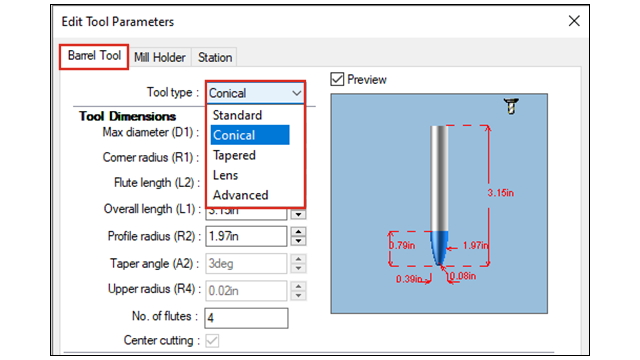Toggle the Preview checkbox
The width and height of the screenshot is (640, 360).
(x=337, y=79)
